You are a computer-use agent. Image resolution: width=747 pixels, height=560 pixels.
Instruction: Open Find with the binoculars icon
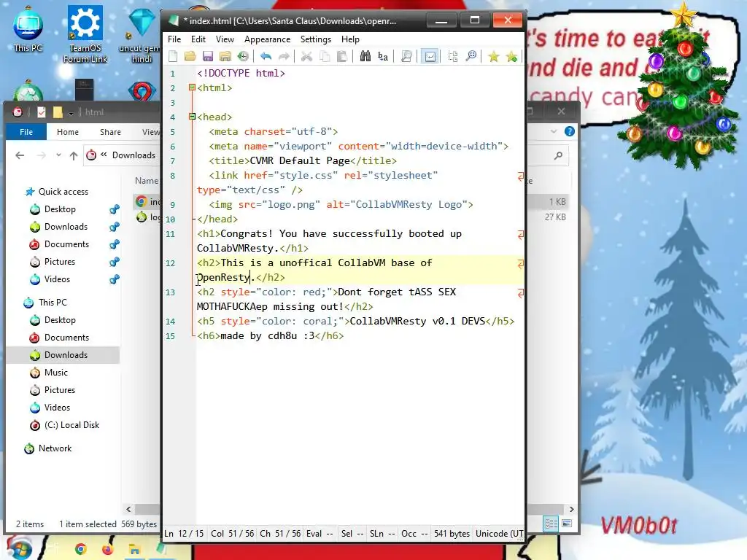point(365,57)
